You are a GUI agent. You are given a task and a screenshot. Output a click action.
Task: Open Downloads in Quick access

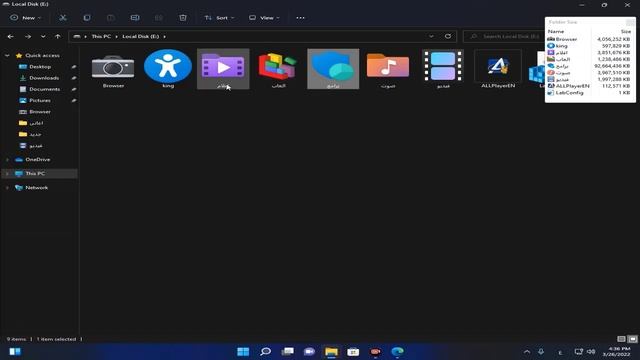(44, 78)
